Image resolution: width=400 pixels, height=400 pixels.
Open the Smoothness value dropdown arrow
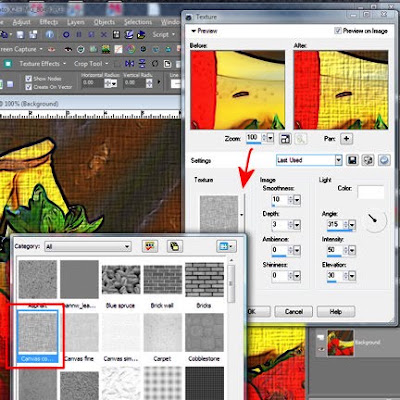(297, 200)
